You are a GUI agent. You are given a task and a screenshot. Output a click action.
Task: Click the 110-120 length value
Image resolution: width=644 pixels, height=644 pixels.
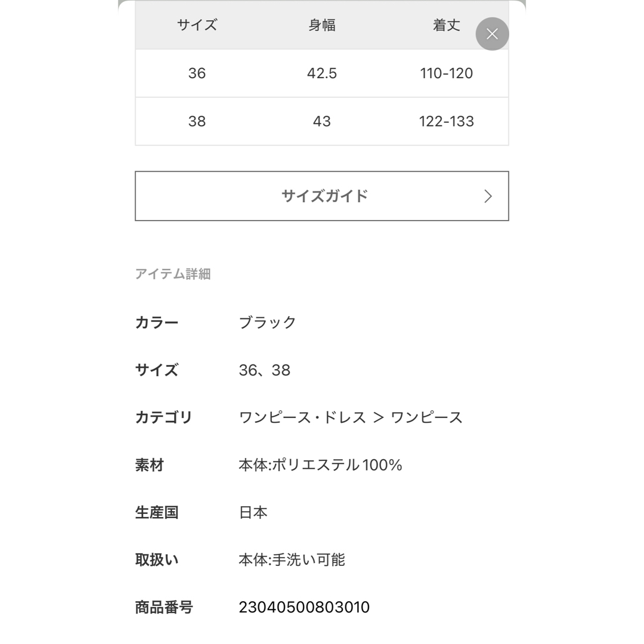447,73
